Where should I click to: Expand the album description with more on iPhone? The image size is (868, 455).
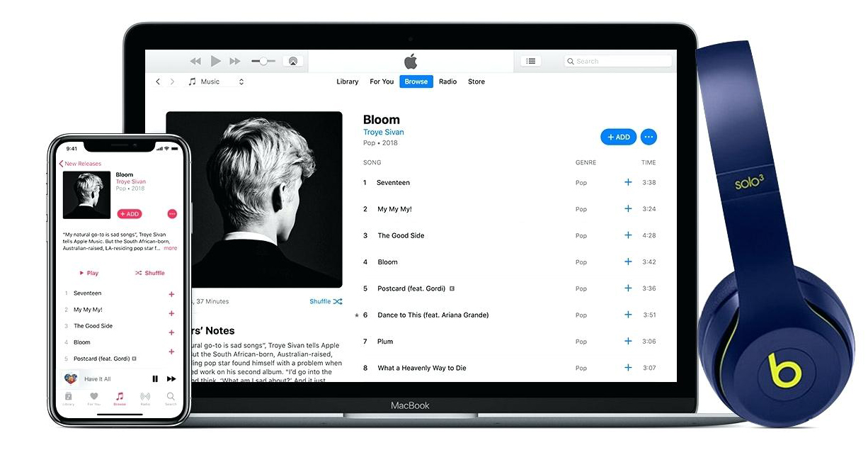(x=171, y=249)
